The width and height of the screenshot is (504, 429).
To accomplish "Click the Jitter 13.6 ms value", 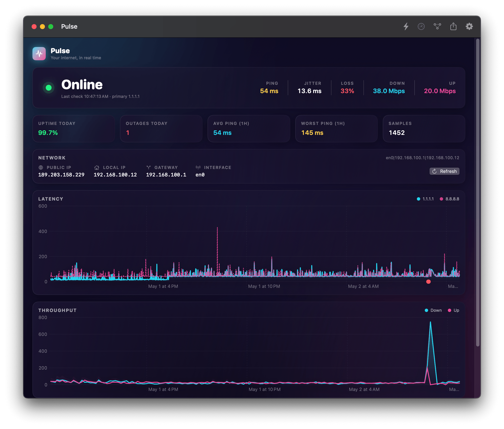I will pyautogui.click(x=309, y=91).
